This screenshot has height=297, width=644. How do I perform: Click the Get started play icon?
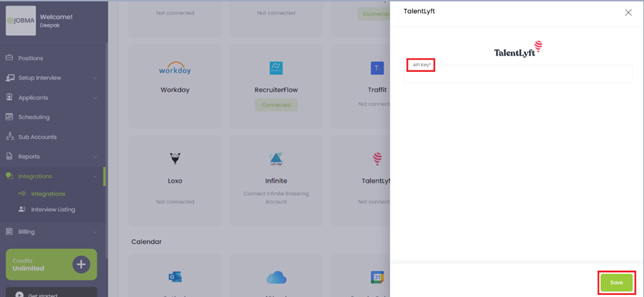coord(19,294)
